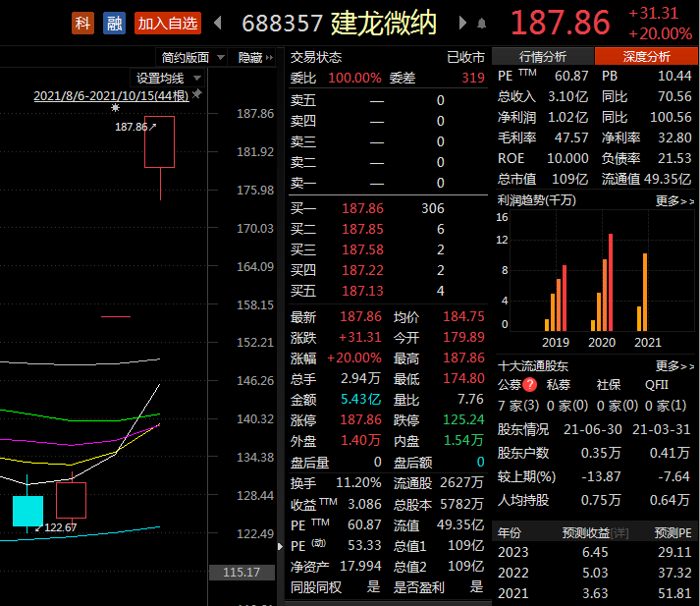Click the 今开 179.89 value

[x=463, y=337]
